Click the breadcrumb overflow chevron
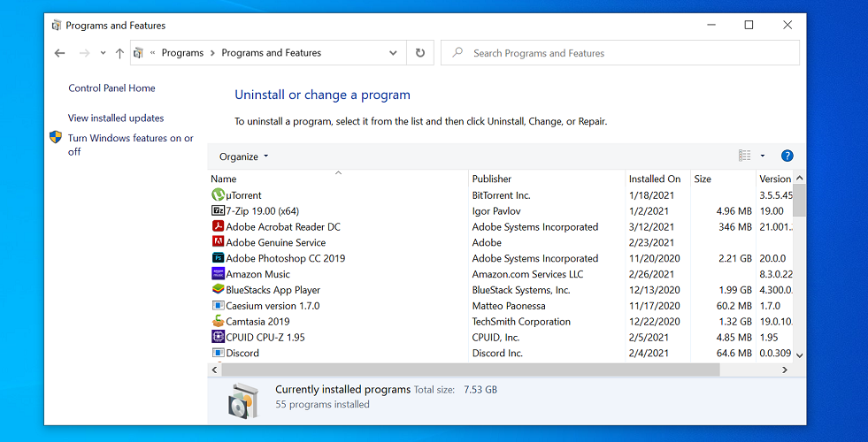This screenshot has width=868, height=442. [152, 53]
